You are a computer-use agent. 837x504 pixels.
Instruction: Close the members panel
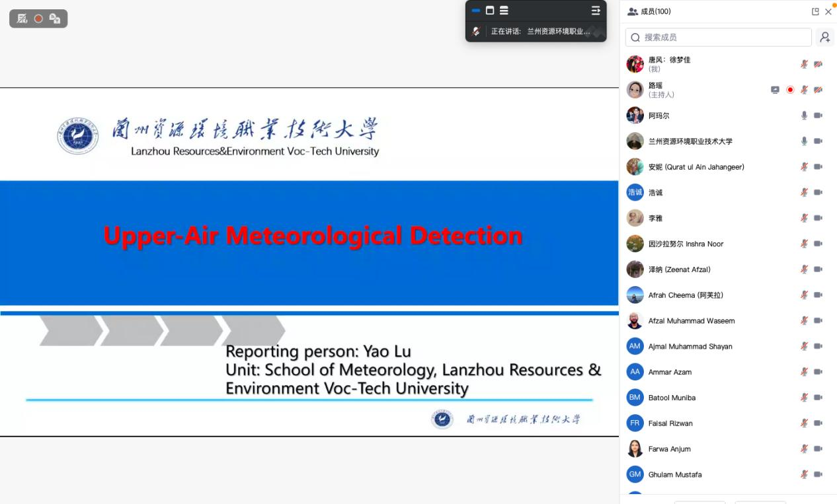(x=828, y=11)
